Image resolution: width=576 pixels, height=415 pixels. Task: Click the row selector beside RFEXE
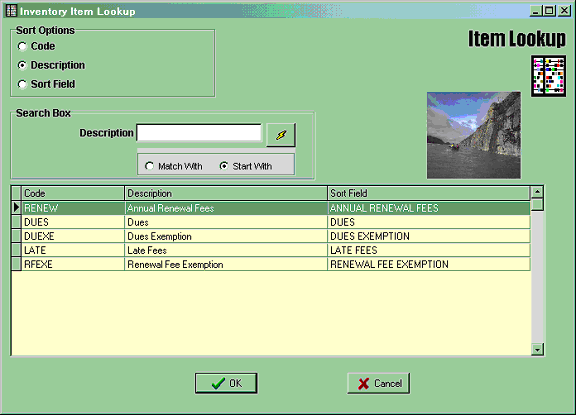16,264
